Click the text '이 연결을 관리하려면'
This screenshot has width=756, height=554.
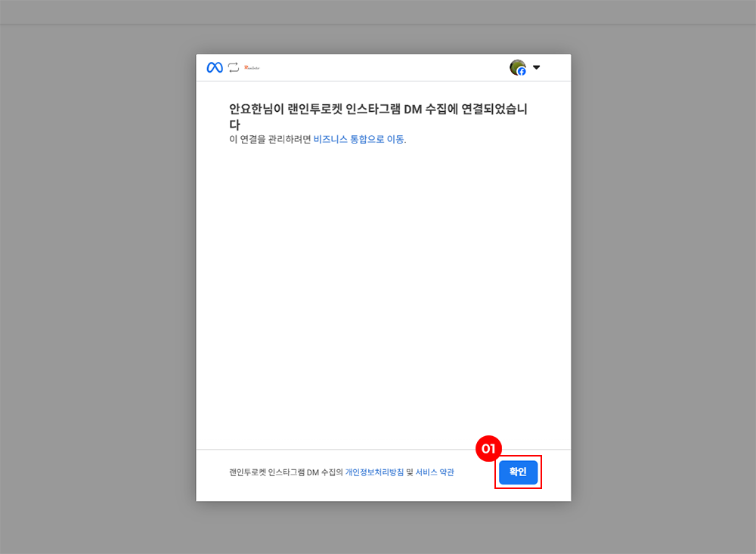[x=270, y=139]
